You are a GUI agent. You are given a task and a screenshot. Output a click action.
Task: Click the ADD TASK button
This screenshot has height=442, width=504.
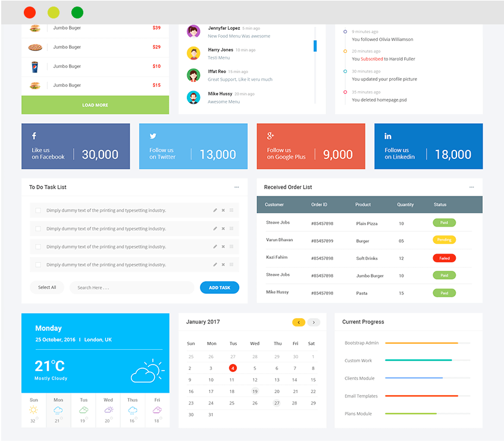coord(220,287)
